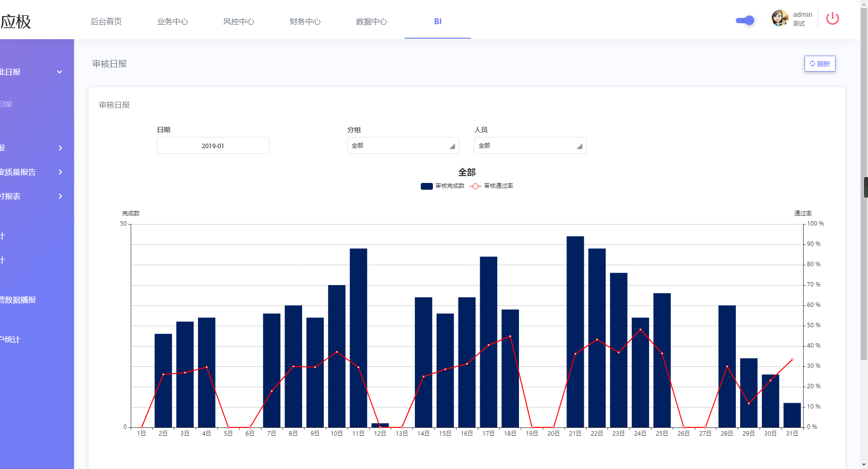The height and width of the screenshot is (469, 868).
Task: Click the bar for 11日
Action: (358, 338)
